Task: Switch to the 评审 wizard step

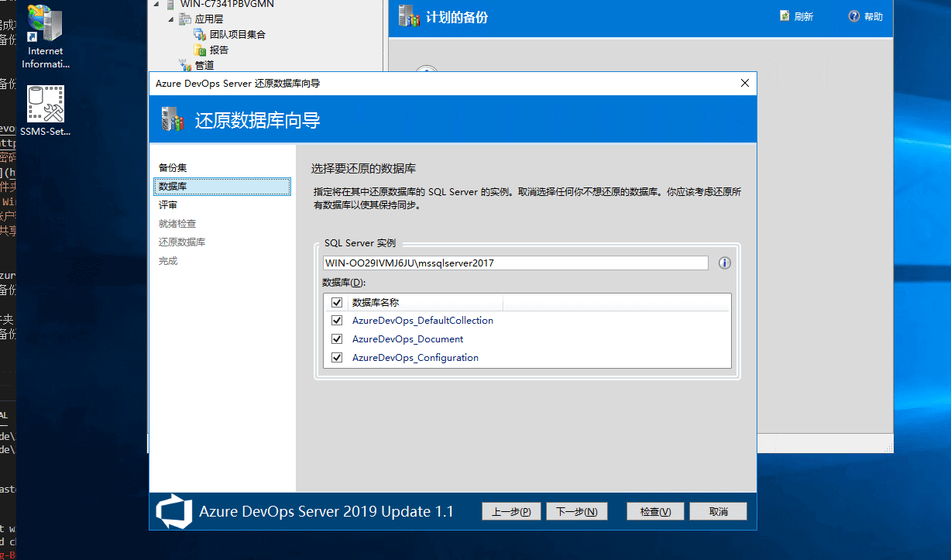Action: coord(168,205)
